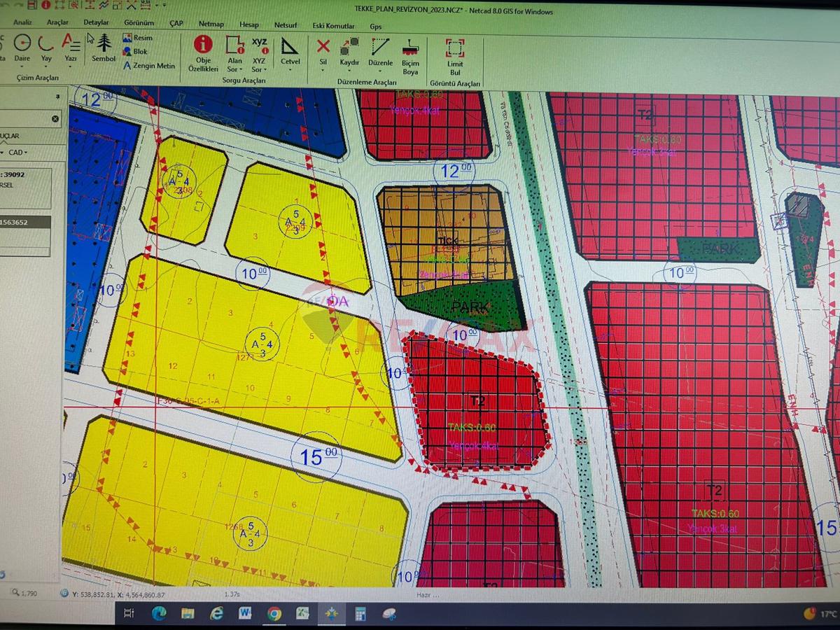This screenshot has height=630, width=840.
Task: Select the Daire circle drawing tool
Action: point(22,48)
